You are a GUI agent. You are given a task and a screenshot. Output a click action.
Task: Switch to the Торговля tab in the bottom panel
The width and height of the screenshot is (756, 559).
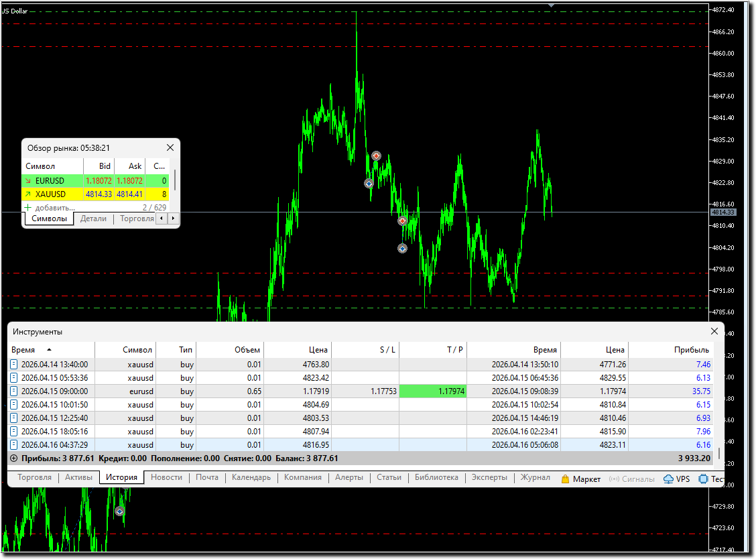(34, 478)
